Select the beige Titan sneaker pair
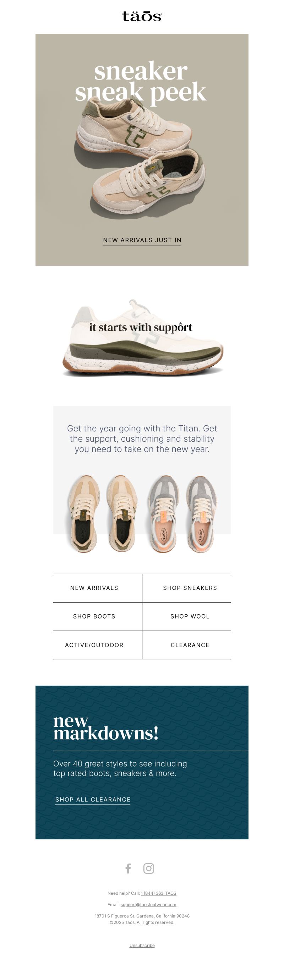 pyautogui.click(x=103, y=513)
